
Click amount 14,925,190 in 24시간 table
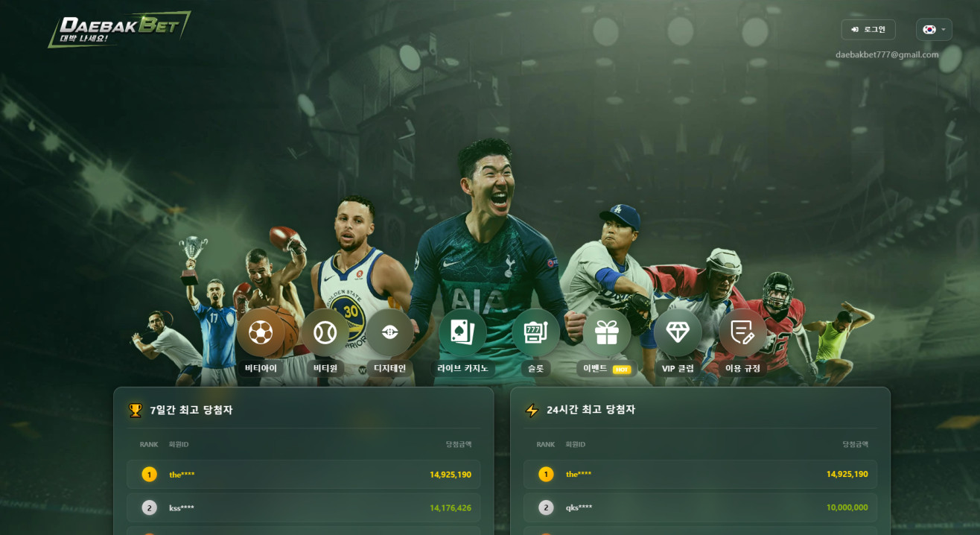click(x=847, y=475)
